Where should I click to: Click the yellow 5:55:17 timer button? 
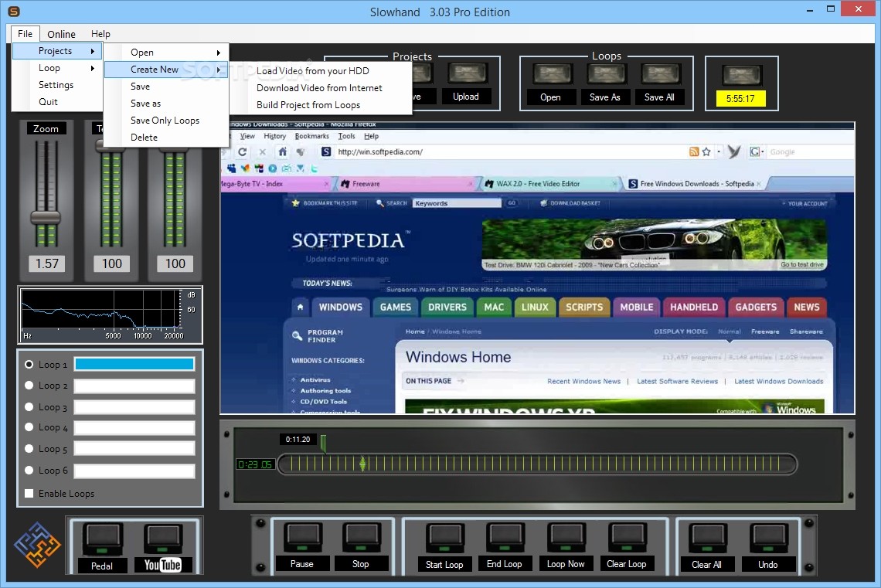[740, 99]
